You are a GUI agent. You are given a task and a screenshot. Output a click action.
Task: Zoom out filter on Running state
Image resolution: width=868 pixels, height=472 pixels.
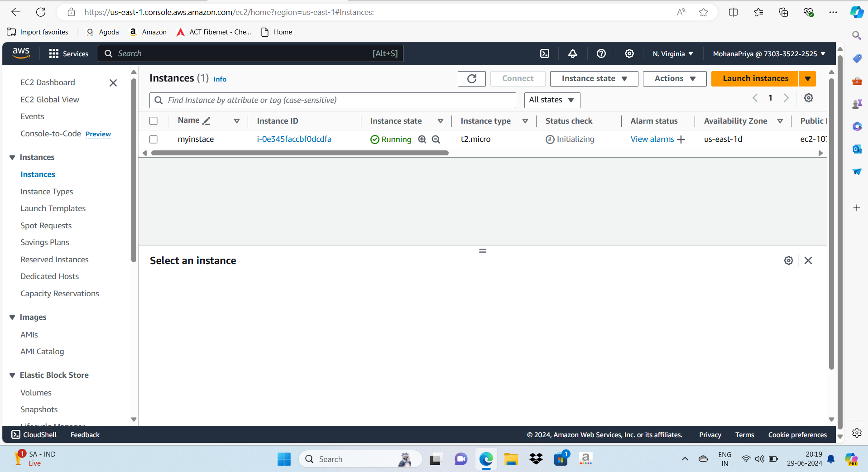click(x=436, y=140)
